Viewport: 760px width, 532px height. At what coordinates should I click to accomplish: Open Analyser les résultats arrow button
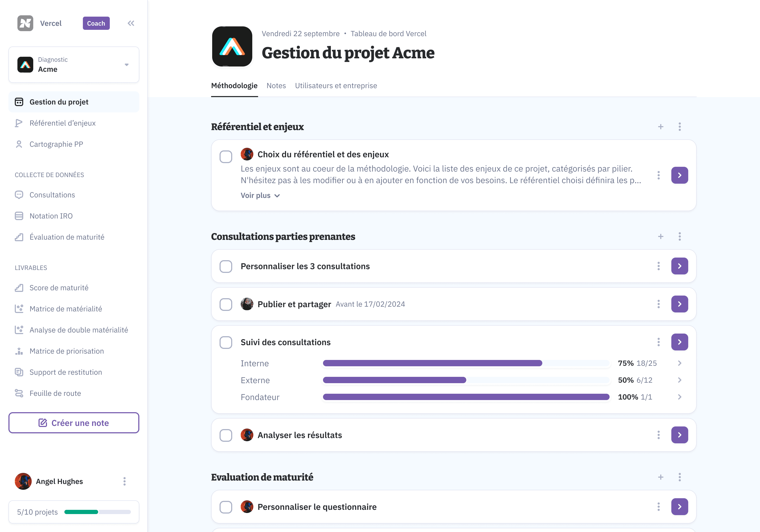tap(680, 435)
